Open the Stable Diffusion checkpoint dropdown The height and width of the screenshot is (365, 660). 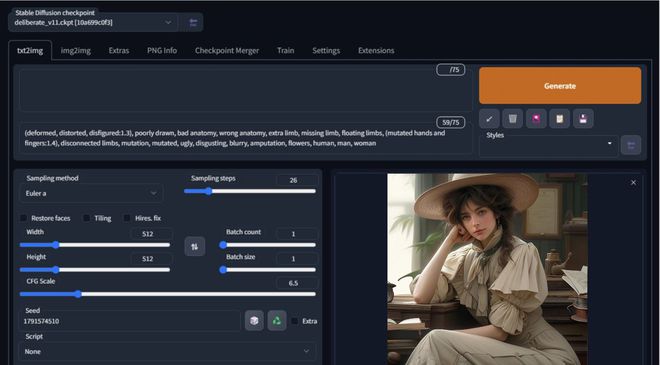tap(93, 22)
